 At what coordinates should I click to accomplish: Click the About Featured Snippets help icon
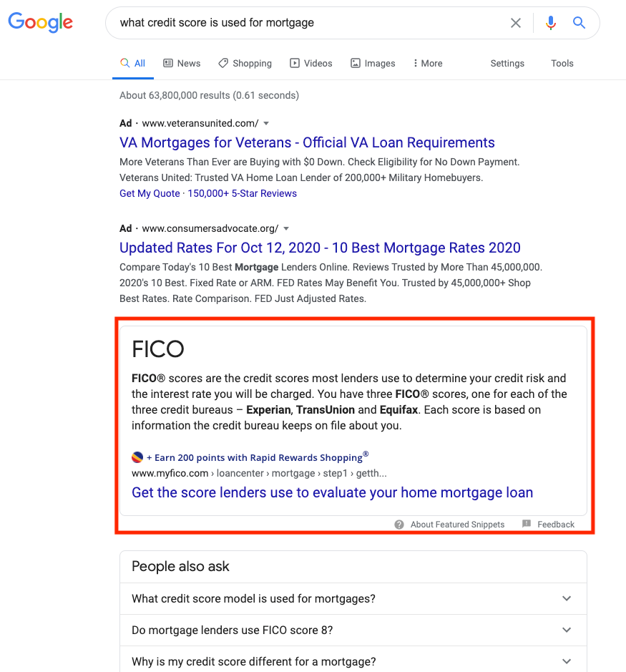399,525
